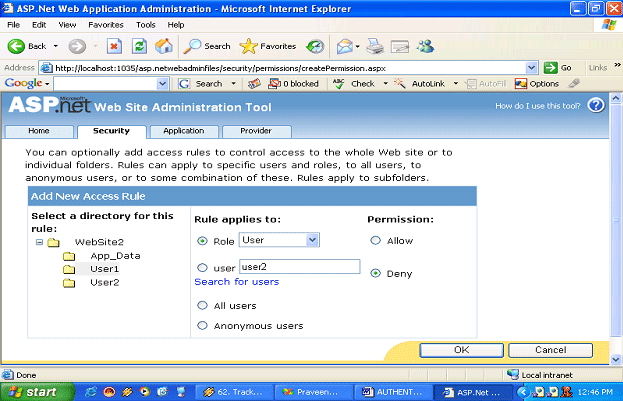Go to Home page icon
Image resolution: width=623 pixels, height=401 pixels.
coord(164,46)
